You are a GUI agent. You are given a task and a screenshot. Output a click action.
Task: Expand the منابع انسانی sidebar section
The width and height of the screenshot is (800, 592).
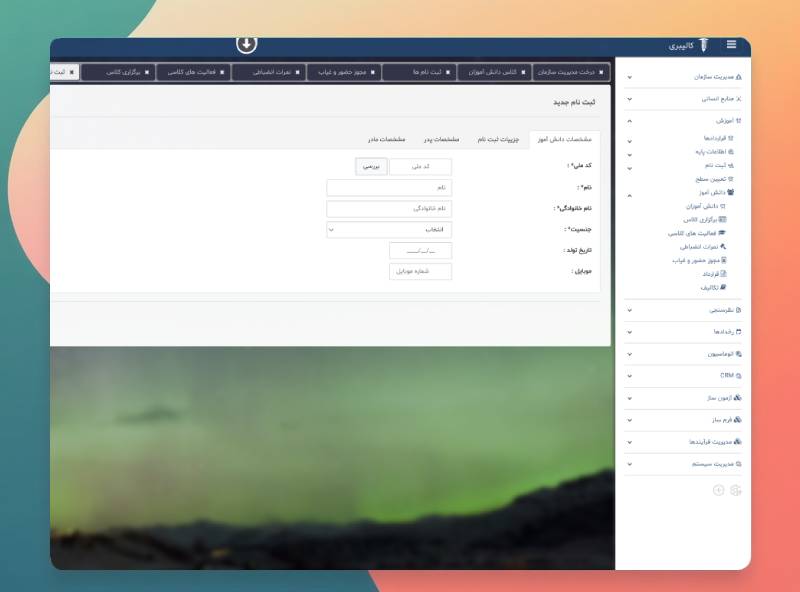(683, 99)
